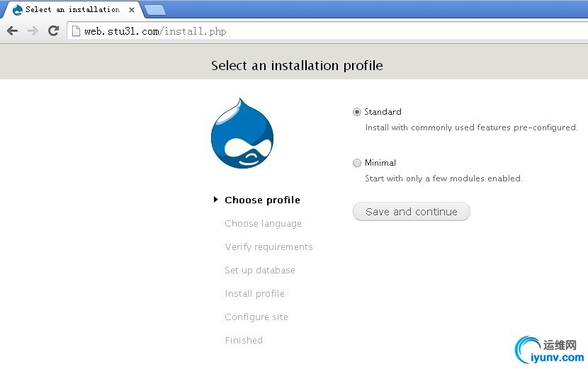Click the 'Standard' label text

click(383, 112)
